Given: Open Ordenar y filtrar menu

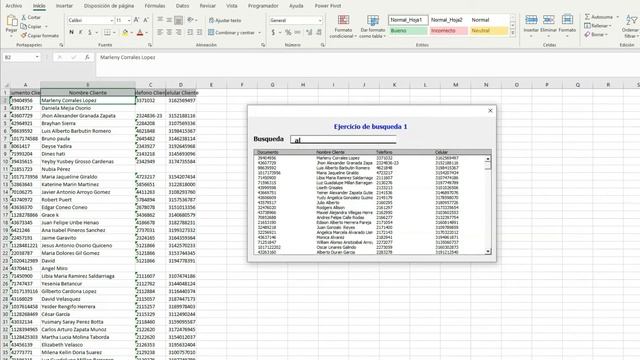Looking at the screenshot, I should click(x=631, y=26).
